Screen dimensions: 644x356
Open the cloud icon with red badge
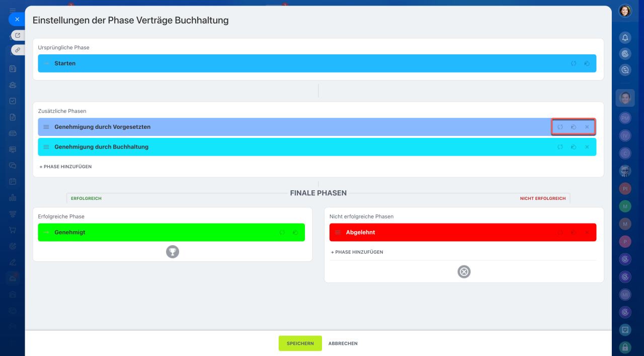point(13,277)
